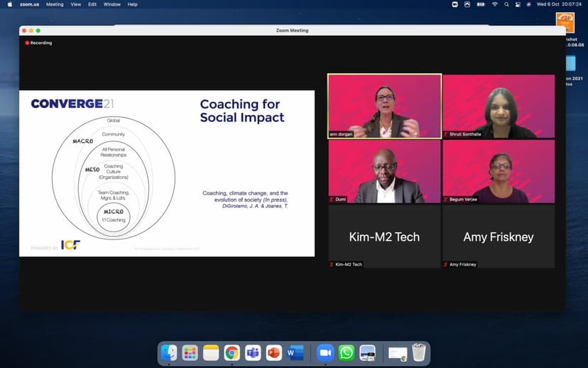Screen dimensions: 588x368
Task: Open Microsoft Word from the dock
Action: (x=295, y=353)
